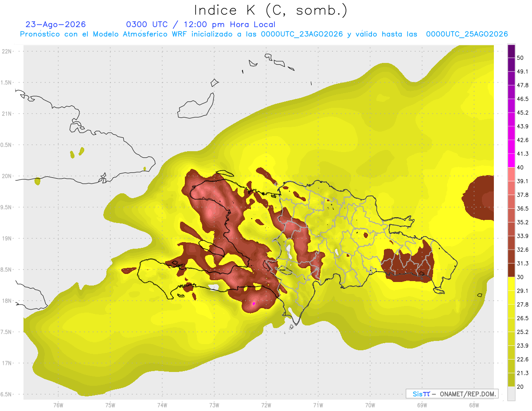Click the small magenta K-index peak south of Haiti
This screenshot has height=411, width=532.
(253, 304)
